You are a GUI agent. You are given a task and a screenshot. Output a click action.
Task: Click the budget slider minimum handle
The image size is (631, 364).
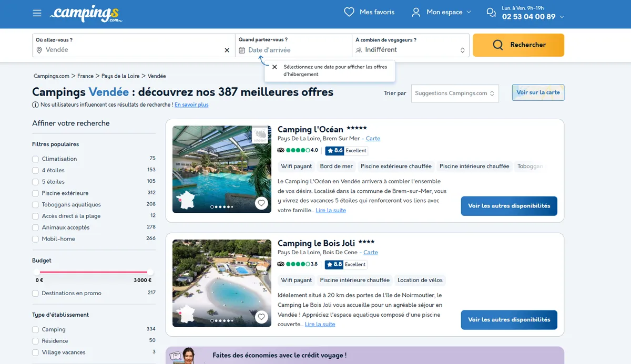pyautogui.click(x=37, y=272)
